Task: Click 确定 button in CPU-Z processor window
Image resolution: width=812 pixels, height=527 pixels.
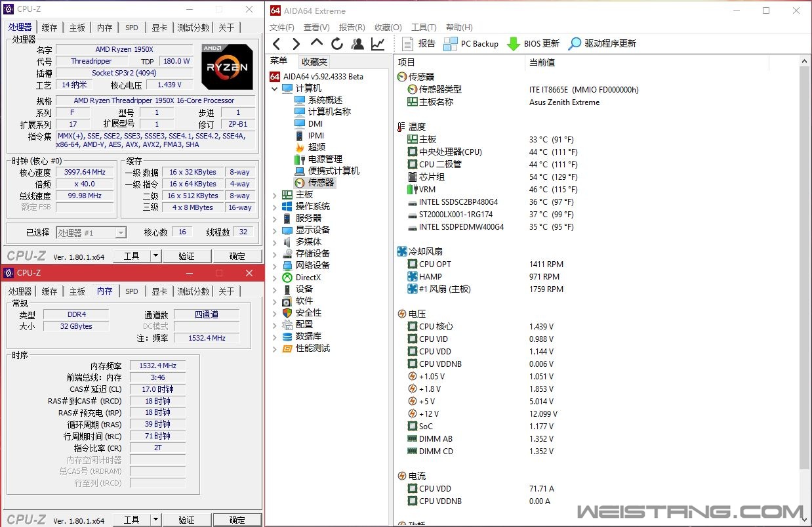Action: [x=237, y=256]
